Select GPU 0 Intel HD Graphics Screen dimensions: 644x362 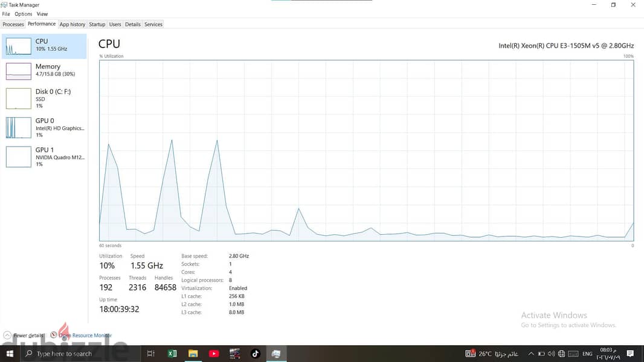(44, 127)
